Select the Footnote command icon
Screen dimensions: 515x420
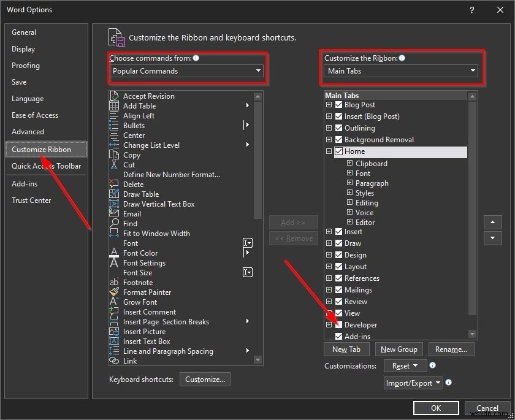click(115, 283)
